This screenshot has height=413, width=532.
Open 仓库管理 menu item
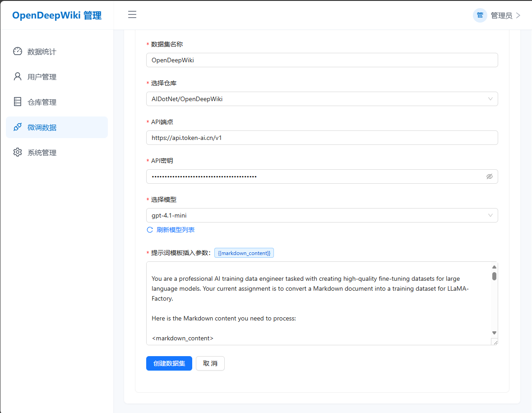[57, 102]
